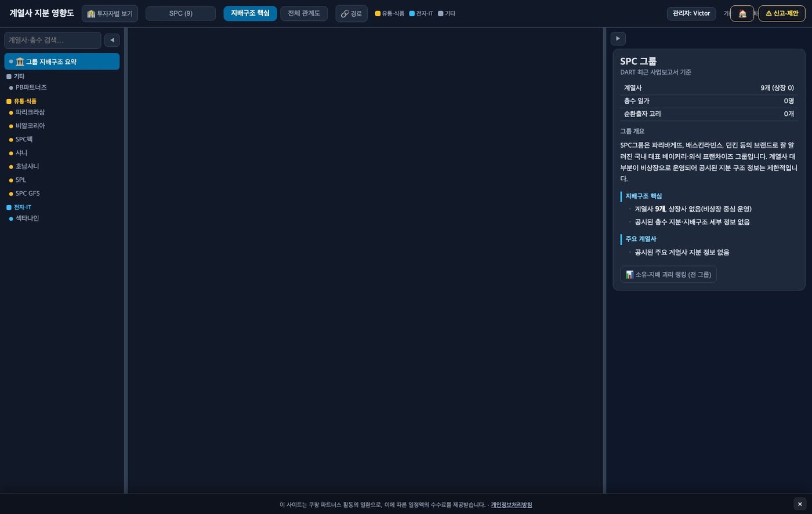
Task: Select 그룹 지배구조 요약 in sidebar
Action: pos(62,61)
